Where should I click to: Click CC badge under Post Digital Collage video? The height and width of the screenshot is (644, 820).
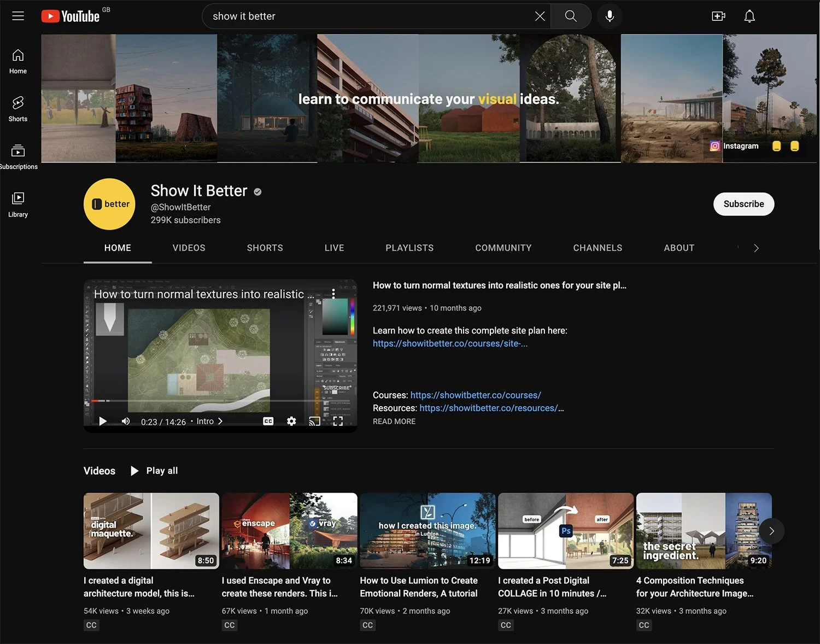(x=506, y=625)
